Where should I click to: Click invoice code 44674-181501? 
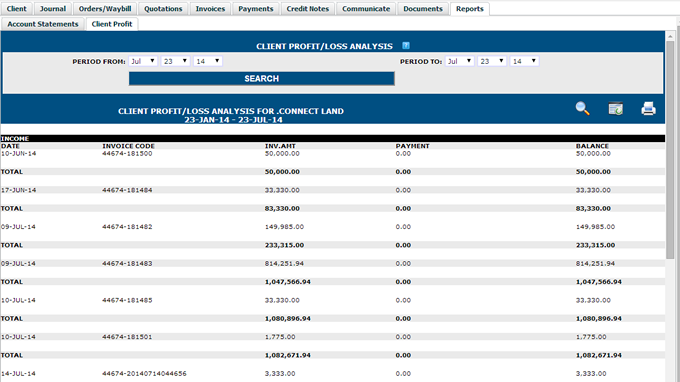point(127,337)
